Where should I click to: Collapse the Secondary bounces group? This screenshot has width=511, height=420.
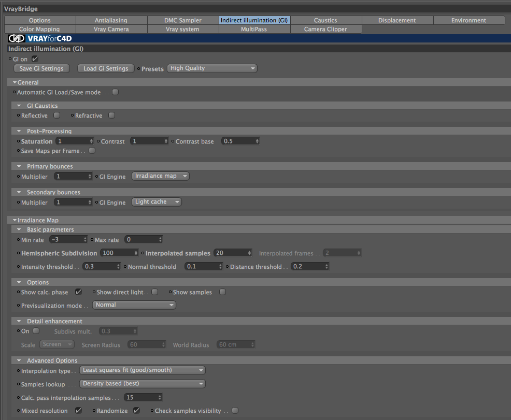(19, 193)
